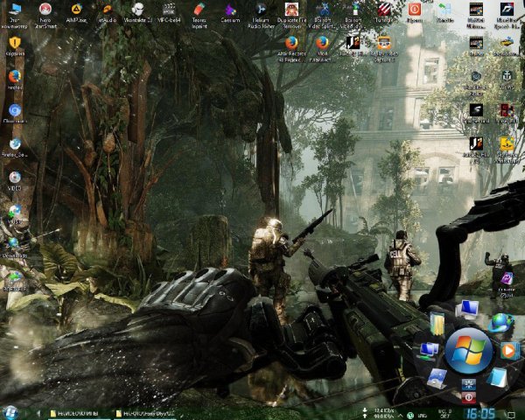Open the Корзина shield icon
The image size is (525, 420).
[x=15, y=46]
